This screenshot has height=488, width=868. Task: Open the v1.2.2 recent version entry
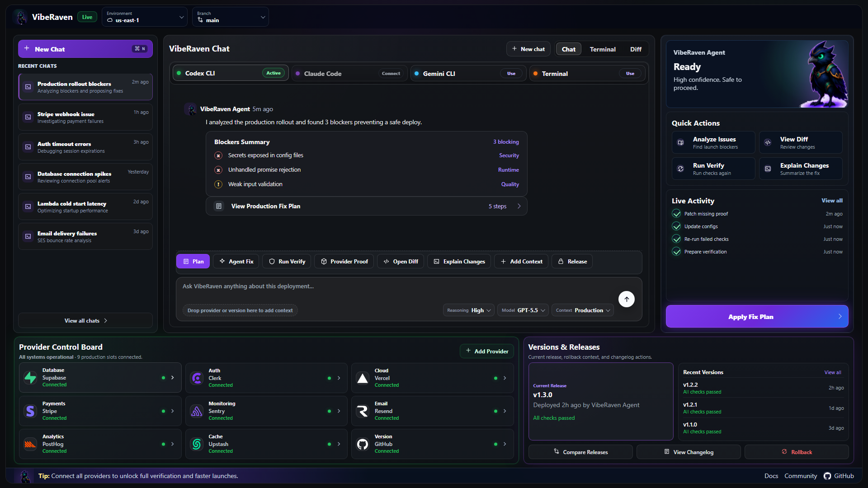coord(763,388)
